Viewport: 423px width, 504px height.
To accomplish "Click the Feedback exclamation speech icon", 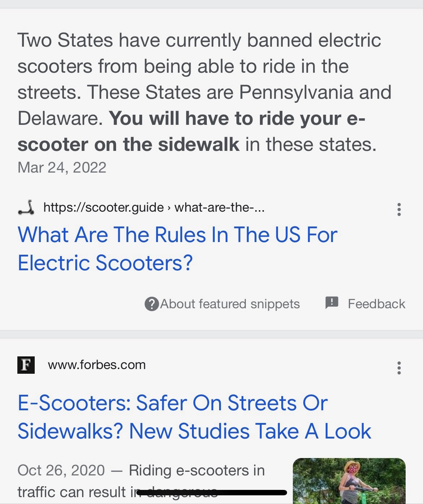I will [x=332, y=302].
